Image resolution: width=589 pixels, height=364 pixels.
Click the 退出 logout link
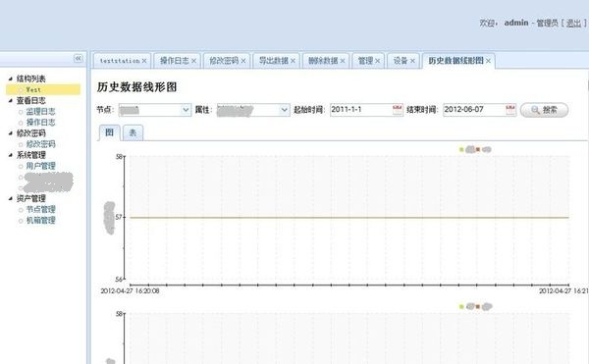click(573, 24)
